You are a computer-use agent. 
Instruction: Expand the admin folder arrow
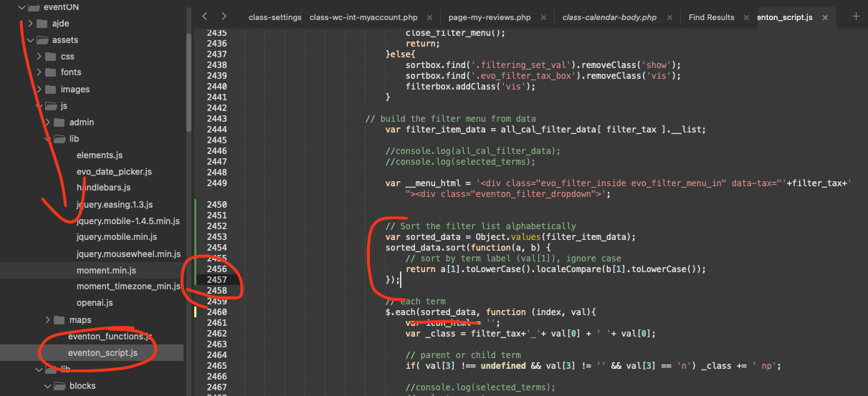(x=48, y=122)
